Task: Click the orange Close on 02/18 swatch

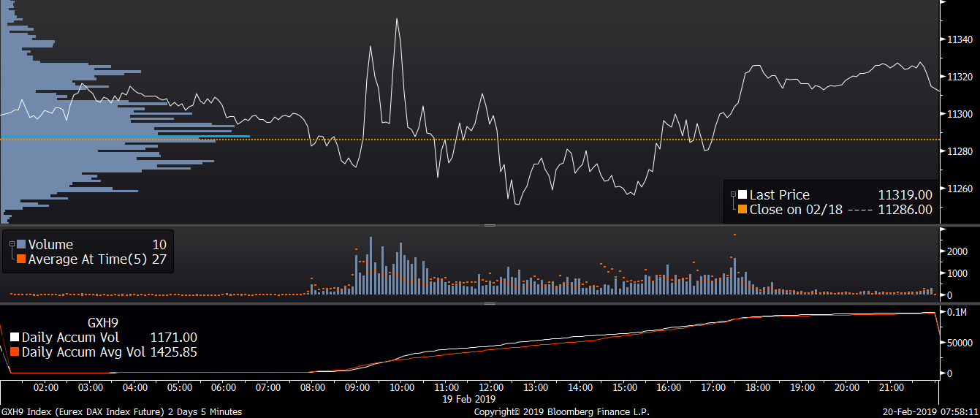Action: tap(742, 210)
